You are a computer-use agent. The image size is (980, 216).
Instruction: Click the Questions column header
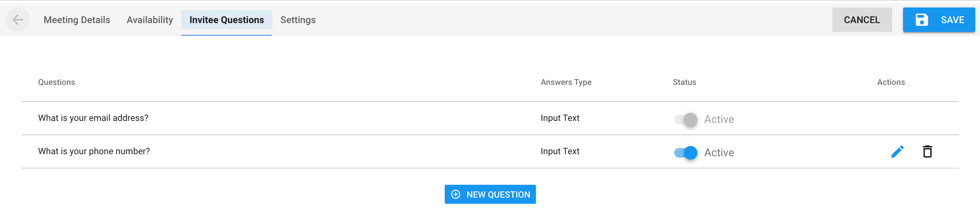pyautogui.click(x=56, y=83)
